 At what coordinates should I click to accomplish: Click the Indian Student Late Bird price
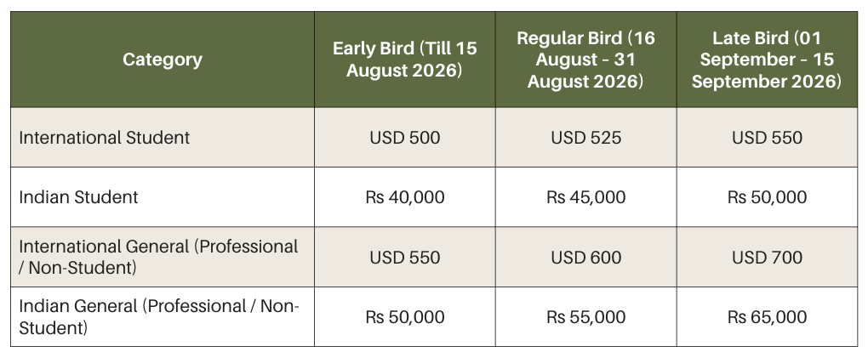point(767,197)
